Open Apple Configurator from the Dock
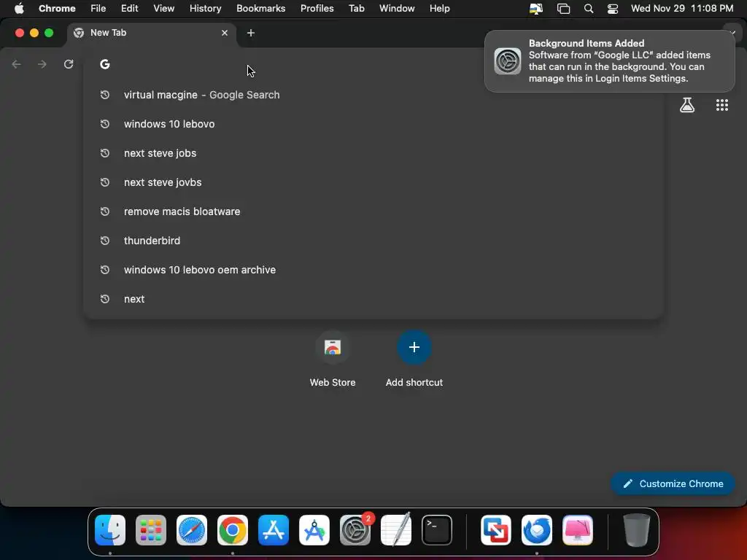Image resolution: width=747 pixels, height=560 pixels. coord(314,530)
